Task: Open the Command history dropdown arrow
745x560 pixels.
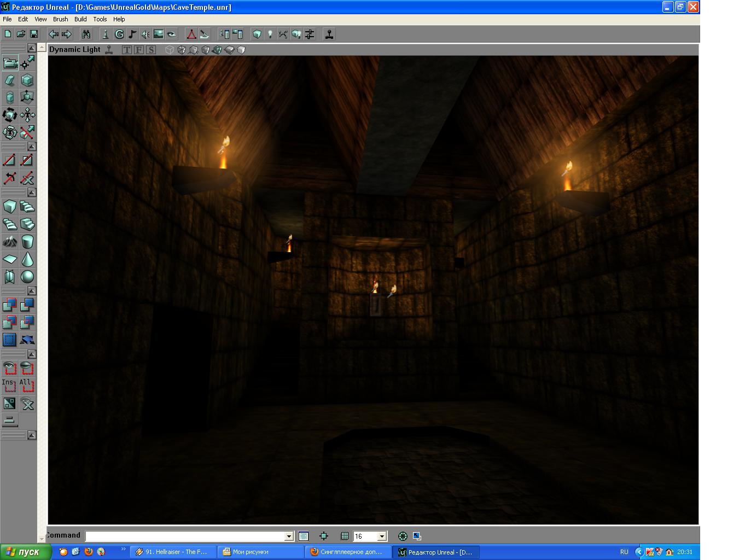Action: point(289,536)
